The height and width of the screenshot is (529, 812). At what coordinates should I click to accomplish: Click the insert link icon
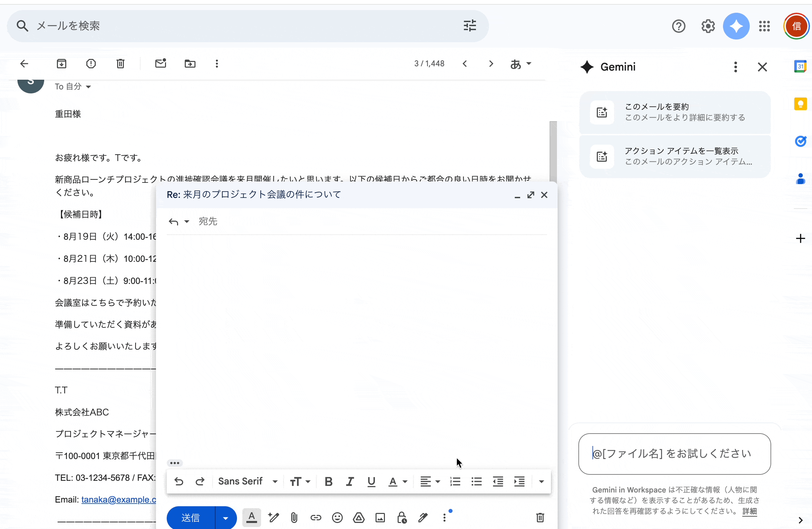click(316, 518)
